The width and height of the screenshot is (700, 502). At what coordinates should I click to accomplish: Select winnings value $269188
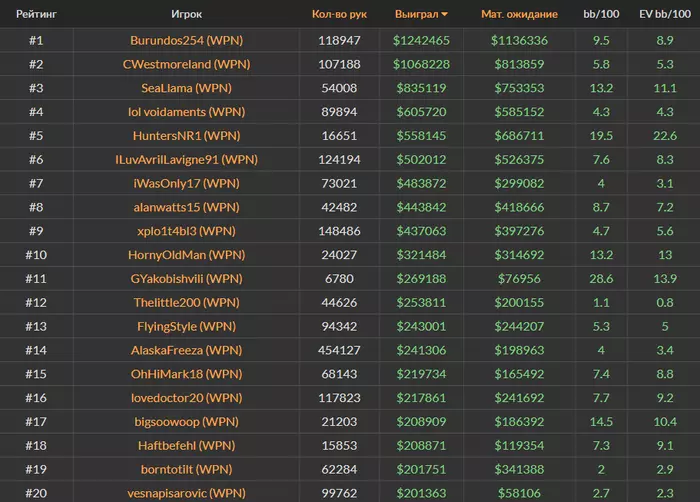[x=421, y=279]
